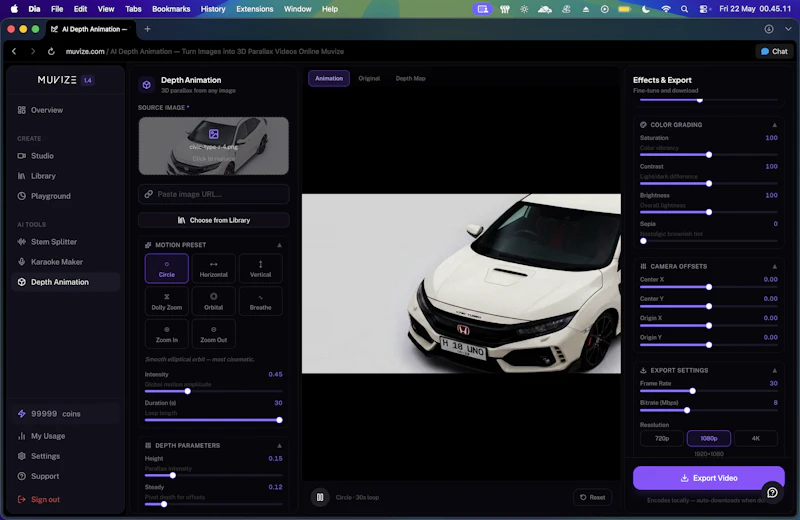Click Choose from Library button
This screenshot has width=800, height=520.
(214, 220)
